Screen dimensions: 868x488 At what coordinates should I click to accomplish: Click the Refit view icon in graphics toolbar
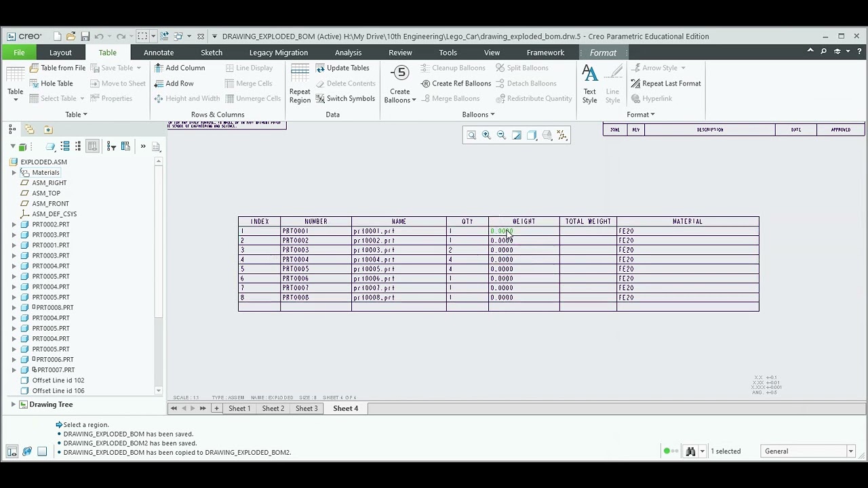[471, 136]
